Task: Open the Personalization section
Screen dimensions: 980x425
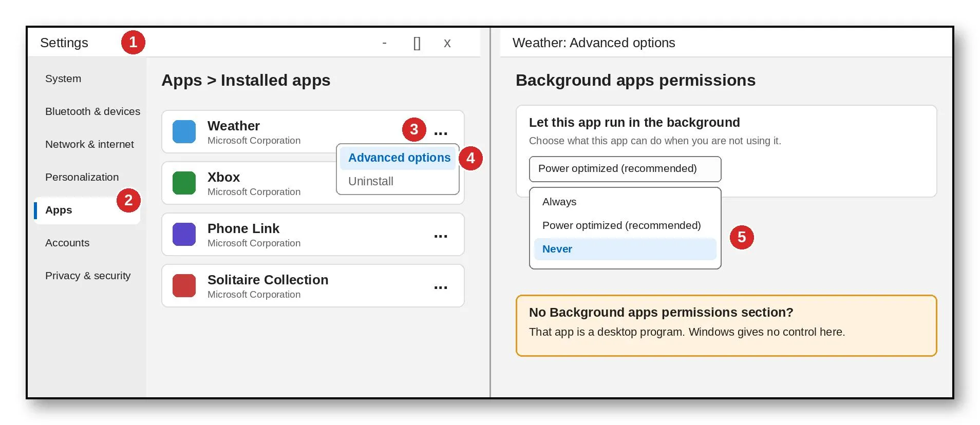Action: [x=82, y=177]
